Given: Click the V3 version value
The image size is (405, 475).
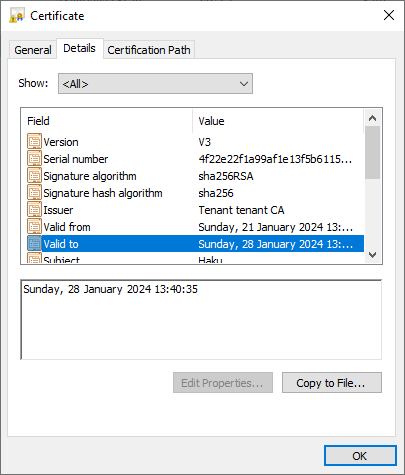Looking at the screenshot, I should (205, 142).
